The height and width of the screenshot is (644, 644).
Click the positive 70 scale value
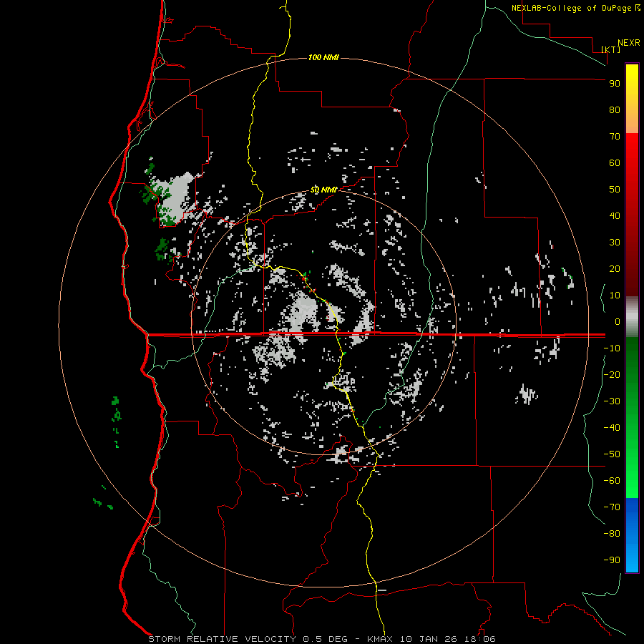click(615, 137)
